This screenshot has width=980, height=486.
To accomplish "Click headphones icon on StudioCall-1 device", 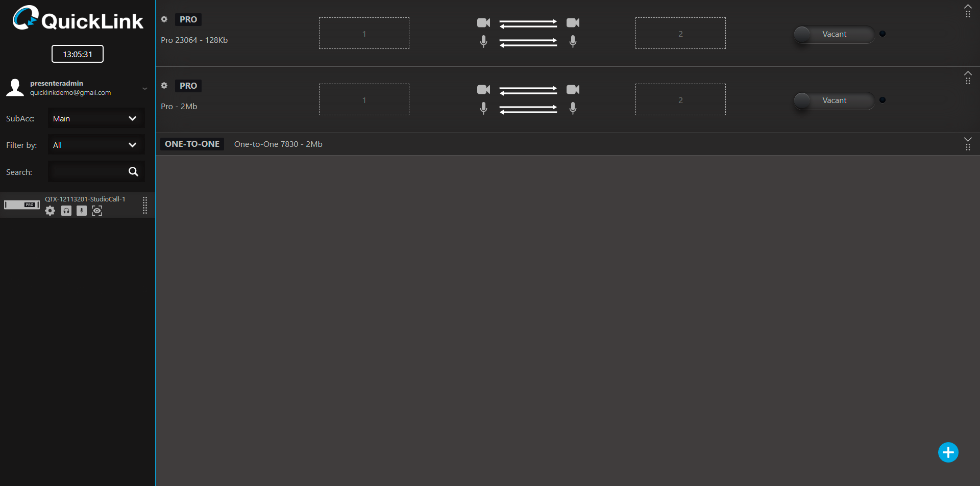I will coord(66,211).
